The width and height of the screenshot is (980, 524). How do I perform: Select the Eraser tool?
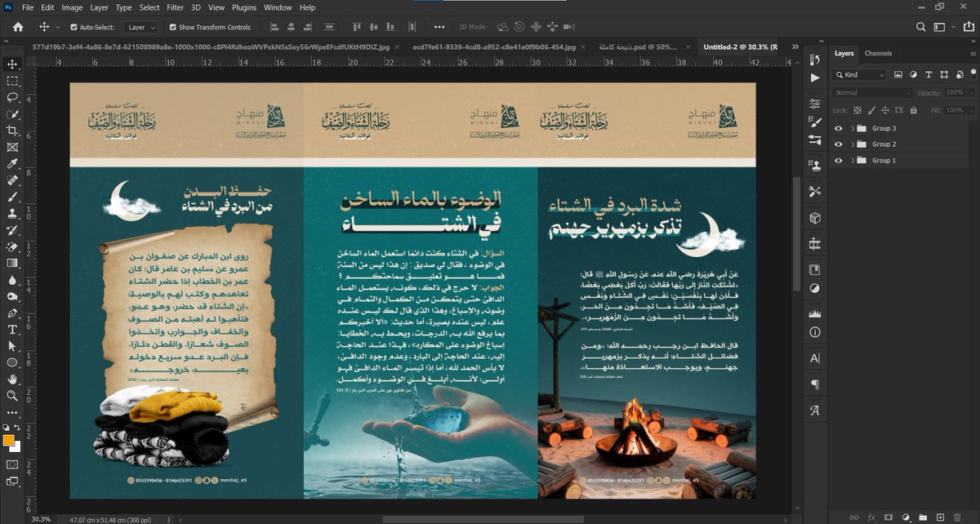(x=12, y=246)
